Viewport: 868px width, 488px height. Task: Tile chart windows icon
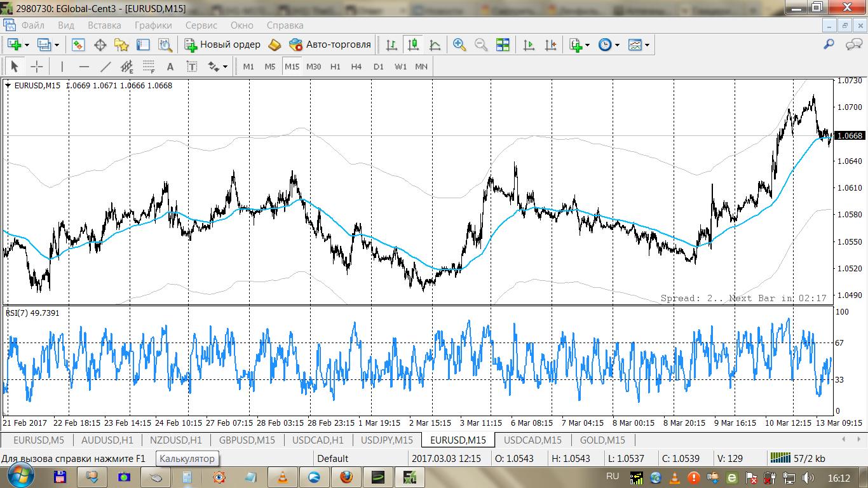503,44
